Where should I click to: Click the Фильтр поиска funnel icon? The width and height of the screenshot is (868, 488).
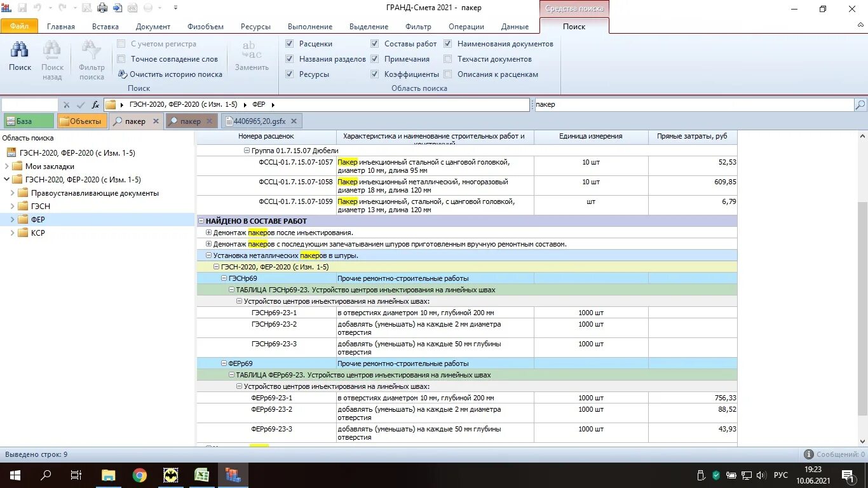pyautogui.click(x=92, y=51)
